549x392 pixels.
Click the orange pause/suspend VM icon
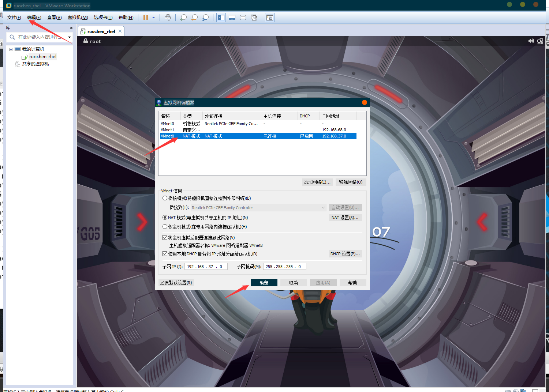[x=146, y=18]
